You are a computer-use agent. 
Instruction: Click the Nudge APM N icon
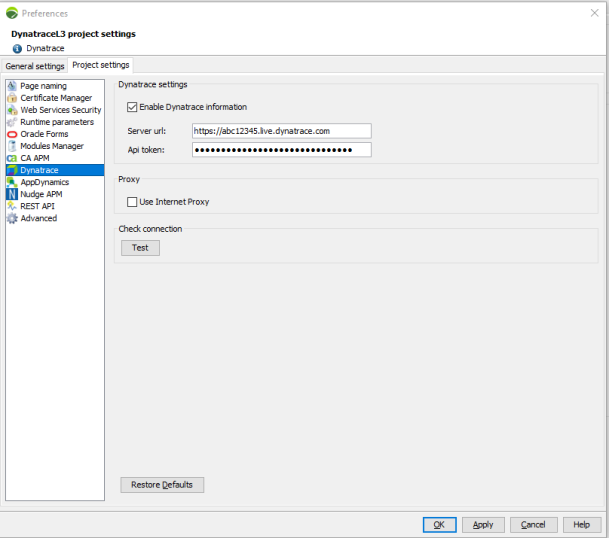pyautogui.click(x=12, y=194)
